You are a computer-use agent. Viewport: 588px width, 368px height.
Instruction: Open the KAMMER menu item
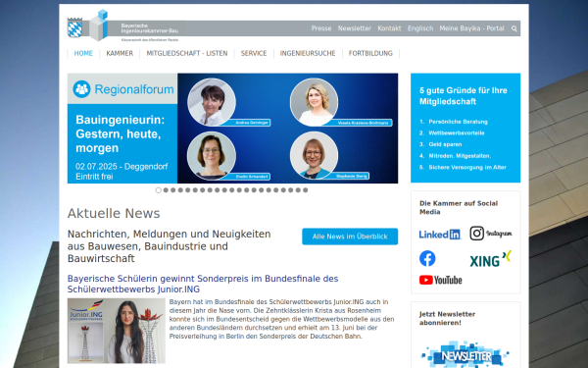(120, 53)
